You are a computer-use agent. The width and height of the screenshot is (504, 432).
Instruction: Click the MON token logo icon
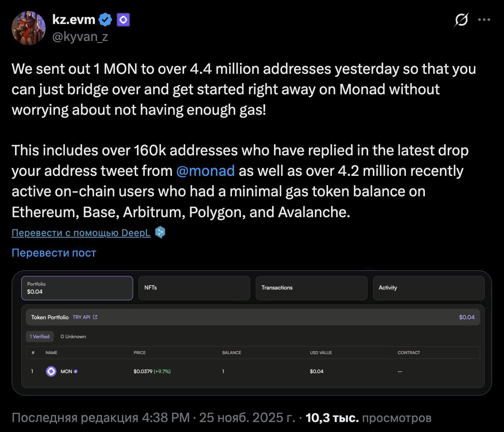51,371
